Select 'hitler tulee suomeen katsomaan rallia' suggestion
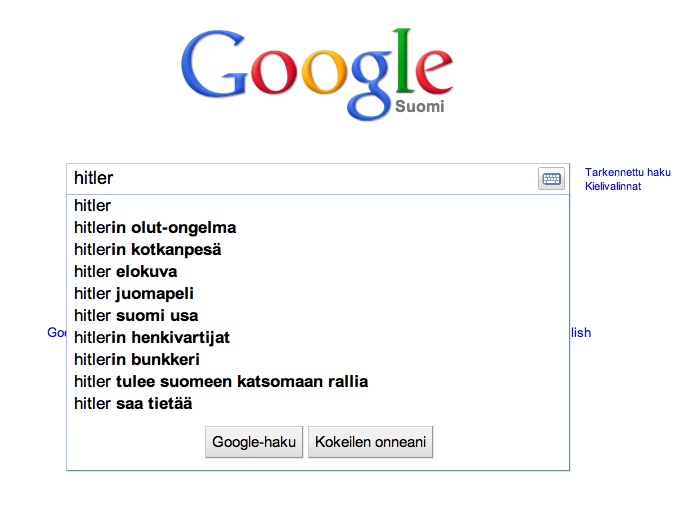Viewport: 700px width, 518px height. tap(221, 382)
